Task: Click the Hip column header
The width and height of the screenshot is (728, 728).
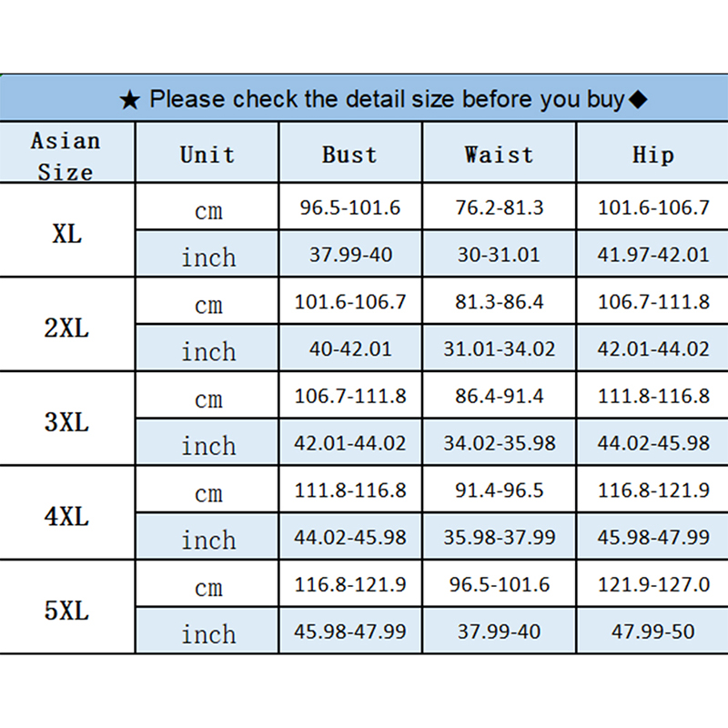Action: click(652, 154)
